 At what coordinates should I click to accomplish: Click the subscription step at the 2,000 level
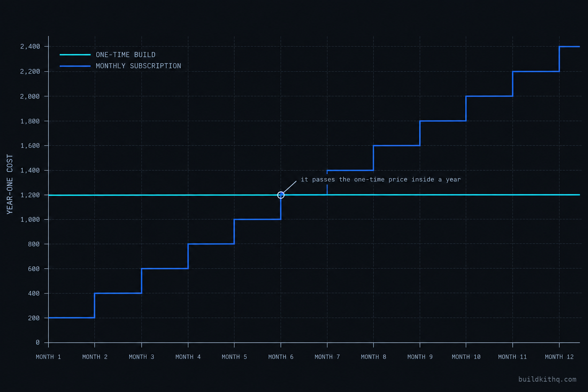tap(489, 96)
